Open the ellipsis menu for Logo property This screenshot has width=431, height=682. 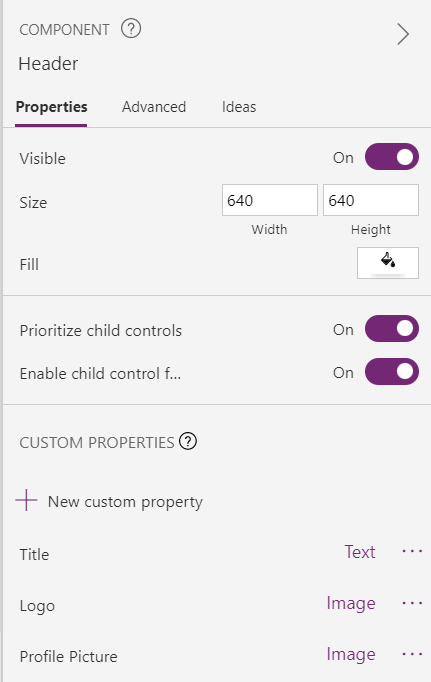point(412,603)
